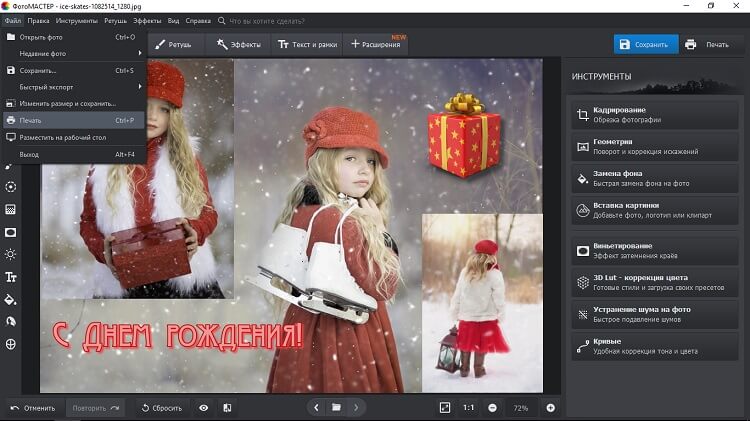Select the text tool in left toolbar

[x=11, y=277]
